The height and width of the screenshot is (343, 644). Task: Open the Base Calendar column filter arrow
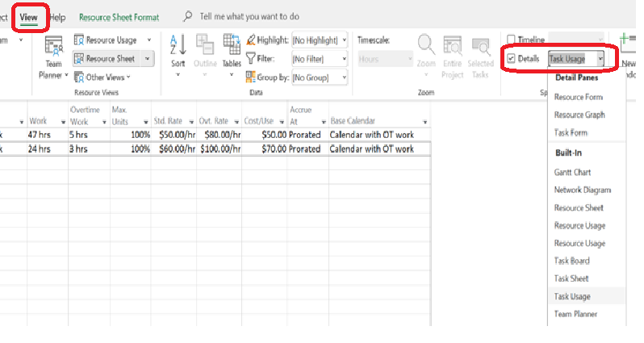(425, 122)
